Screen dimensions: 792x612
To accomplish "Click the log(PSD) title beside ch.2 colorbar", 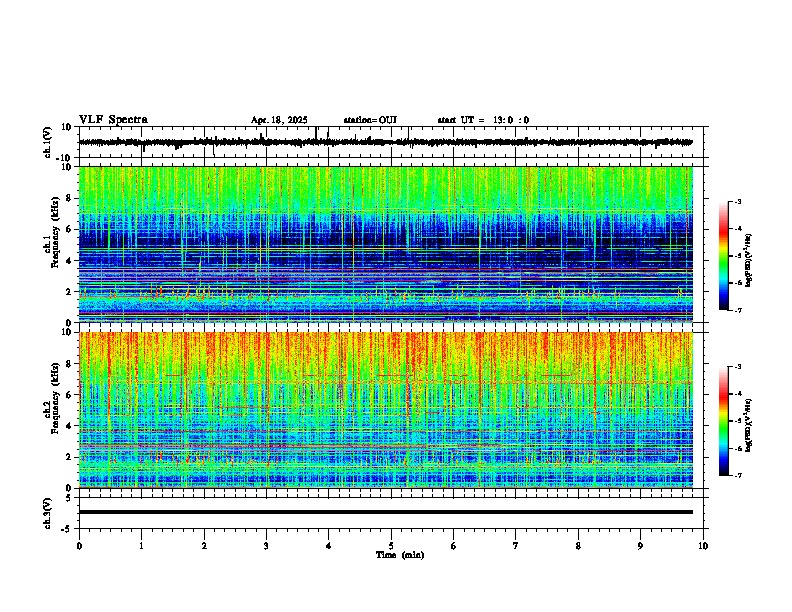I will point(749,424).
